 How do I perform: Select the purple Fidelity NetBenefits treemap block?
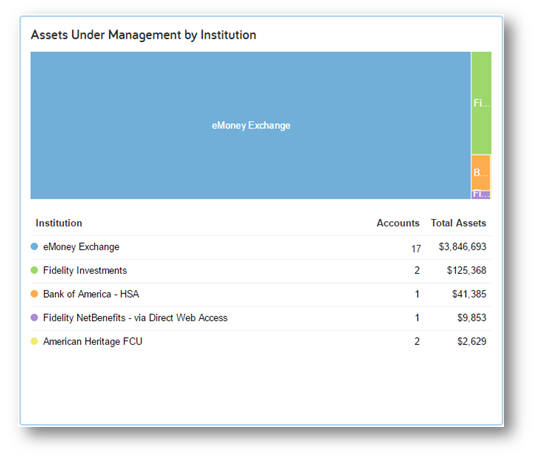click(x=481, y=194)
